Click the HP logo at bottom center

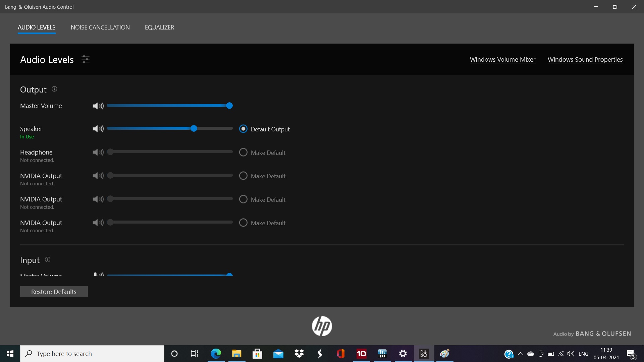pos(322,326)
